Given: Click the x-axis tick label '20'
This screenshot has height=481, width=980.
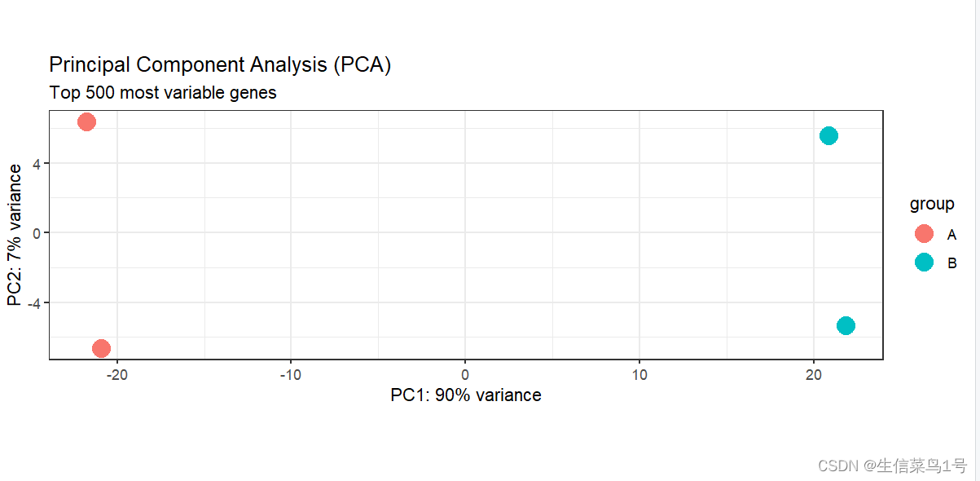Looking at the screenshot, I should 813,375.
